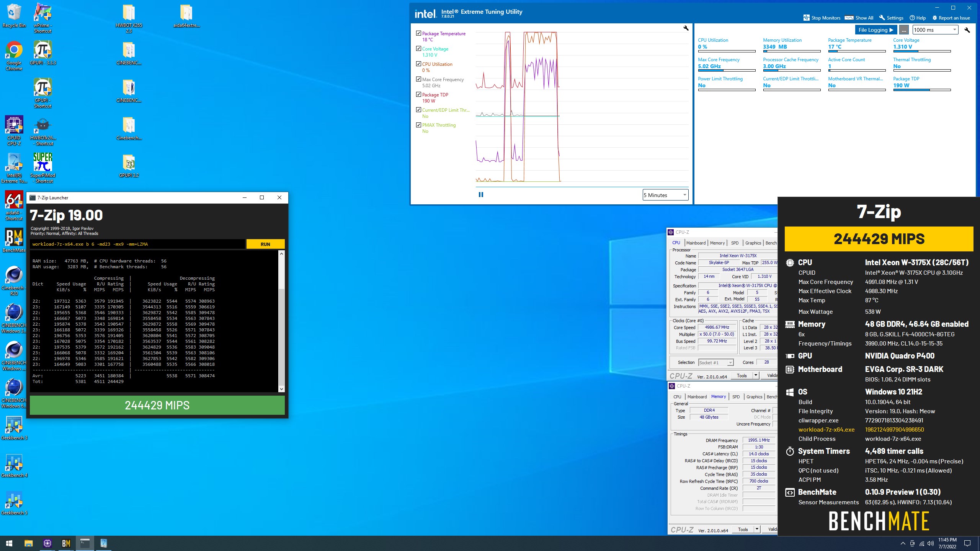This screenshot has height=551, width=980.
Task: Uncheck CPU Utilization graph checkbox
Action: (418, 64)
